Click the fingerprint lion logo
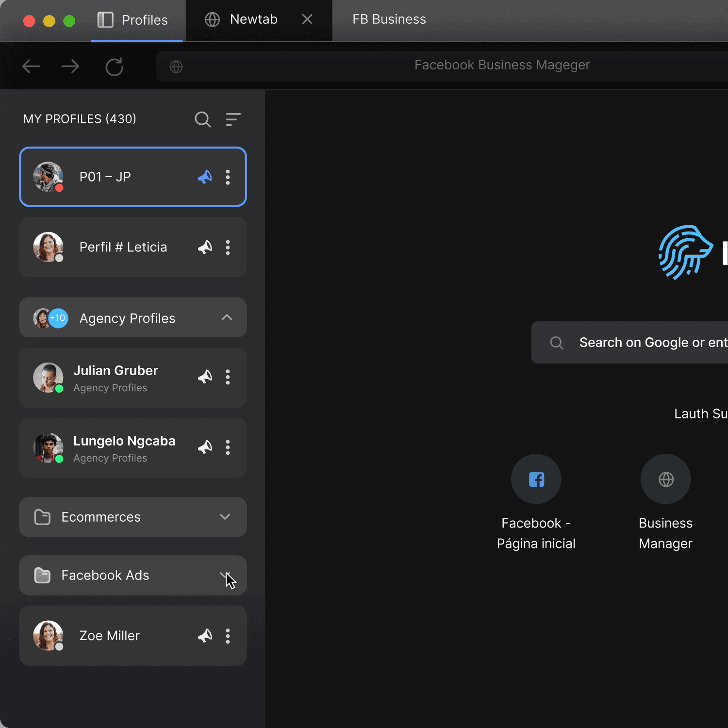 point(685,252)
